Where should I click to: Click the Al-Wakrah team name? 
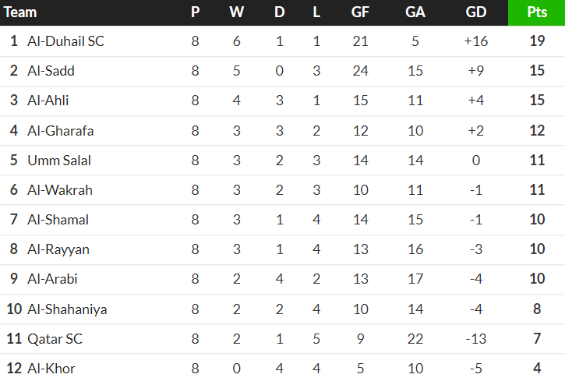point(58,190)
